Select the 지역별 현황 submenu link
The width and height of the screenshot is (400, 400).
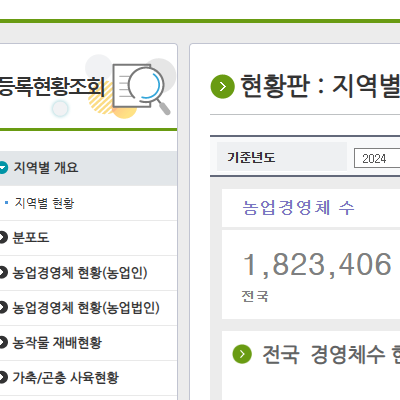click(44, 203)
